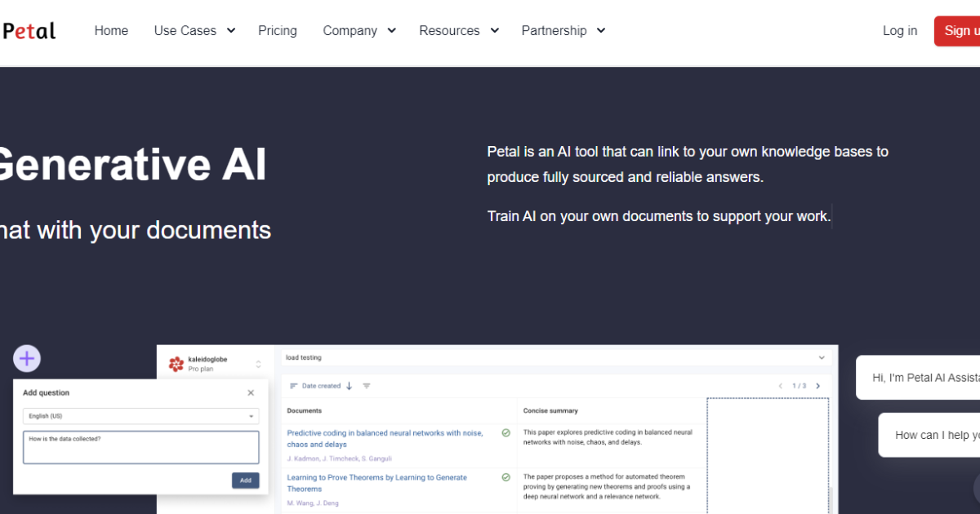The image size is (980, 514).
Task: Click the Concise summary column header
Action: [550, 410]
